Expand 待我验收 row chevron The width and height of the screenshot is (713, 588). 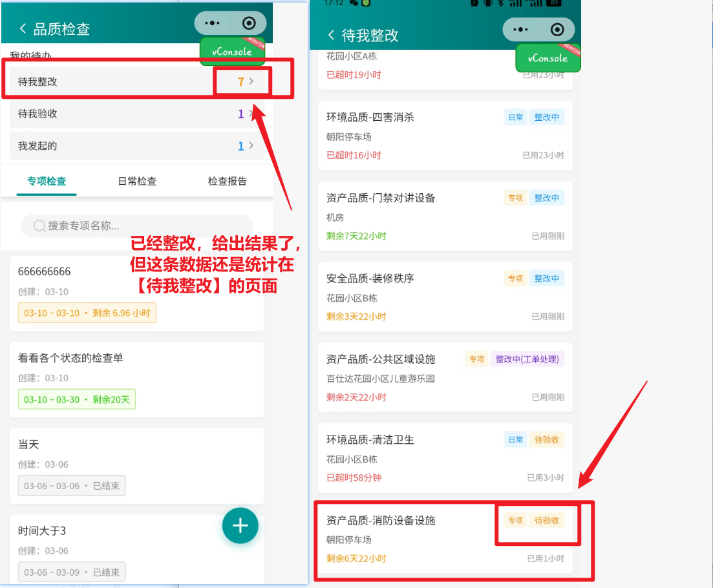click(x=251, y=114)
